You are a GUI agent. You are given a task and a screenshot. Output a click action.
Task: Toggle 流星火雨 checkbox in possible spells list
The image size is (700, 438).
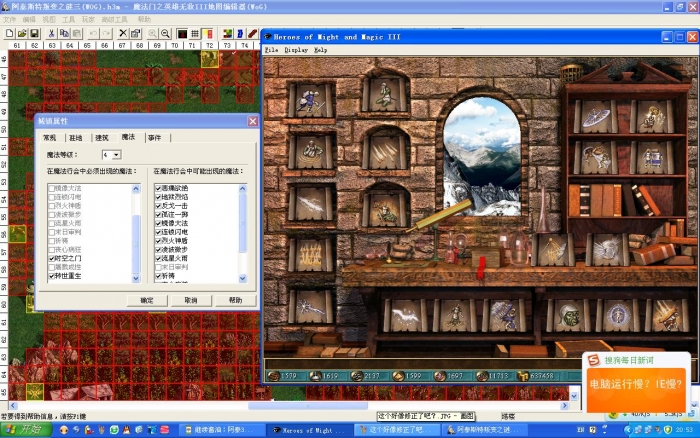point(158,259)
